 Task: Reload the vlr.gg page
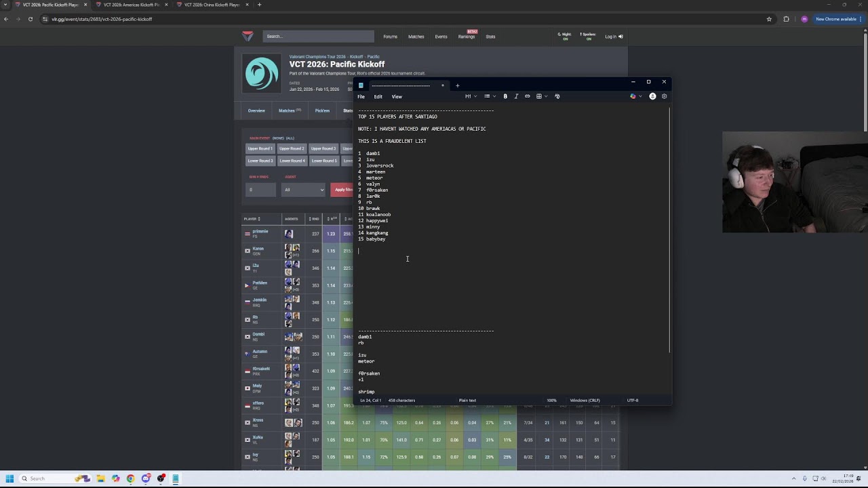point(31,19)
